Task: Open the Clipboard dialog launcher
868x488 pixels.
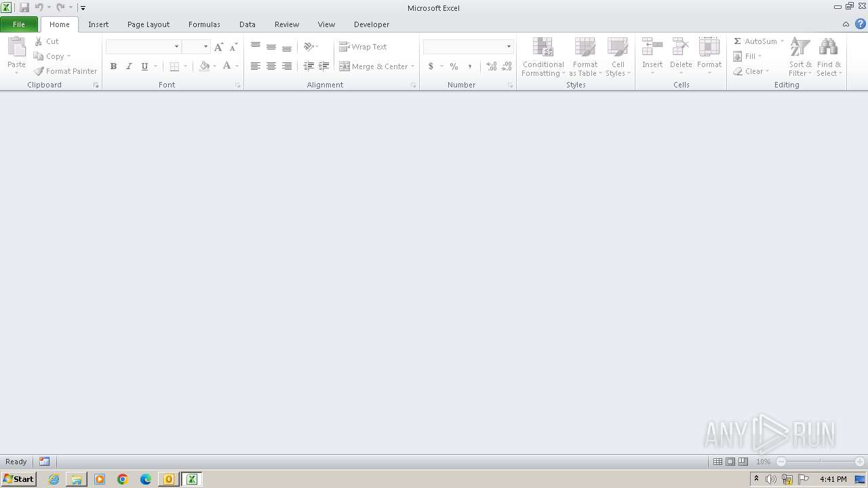Action: [x=96, y=85]
